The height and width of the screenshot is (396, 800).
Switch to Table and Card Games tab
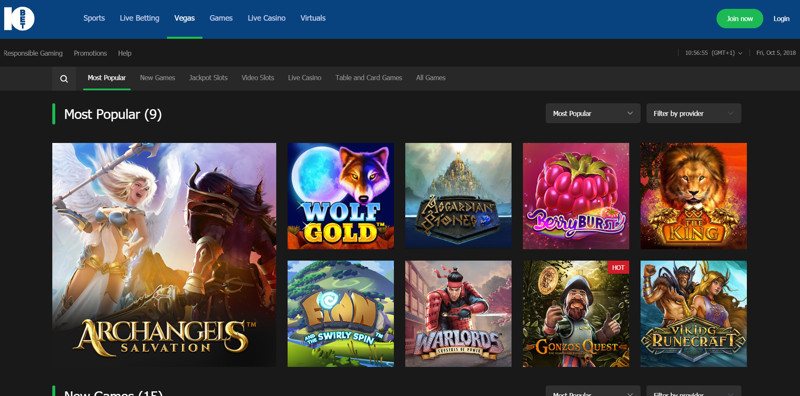click(369, 78)
